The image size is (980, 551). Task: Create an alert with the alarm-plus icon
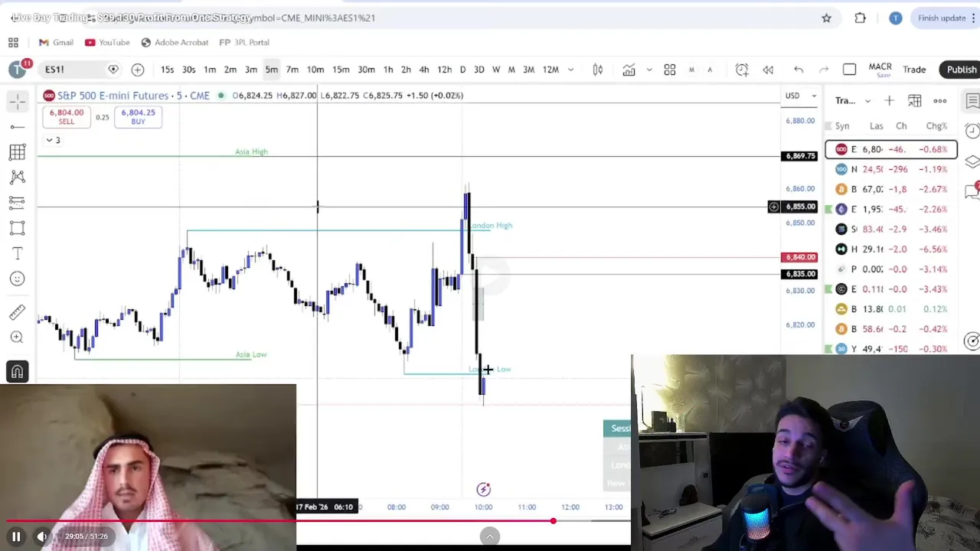tap(742, 70)
